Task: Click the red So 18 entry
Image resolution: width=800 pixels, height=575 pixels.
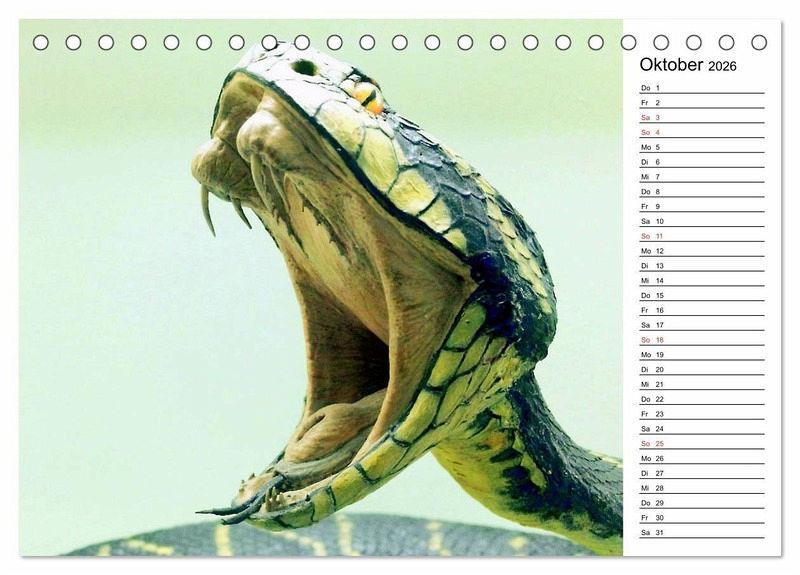Action: click(x=702, y=340)
